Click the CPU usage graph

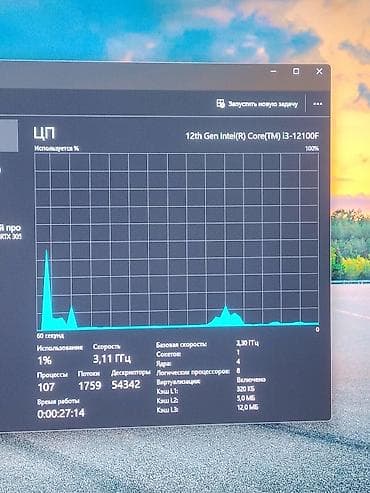[177, 242]
